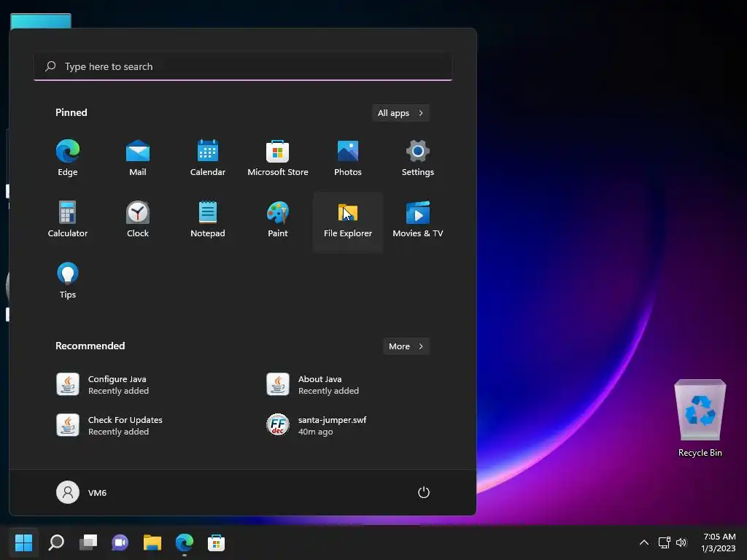Open Java Check For Updates item

pyautogui.click(x=109, y=425)
